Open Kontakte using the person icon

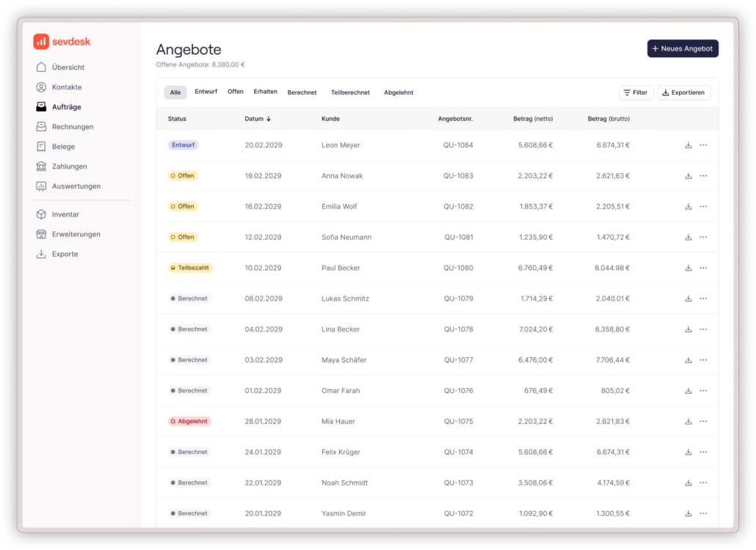41,87
